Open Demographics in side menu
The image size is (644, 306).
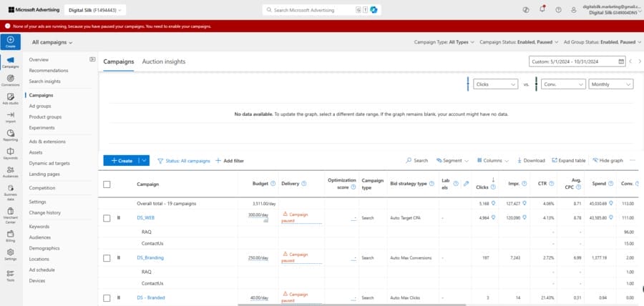pos(44,248)
